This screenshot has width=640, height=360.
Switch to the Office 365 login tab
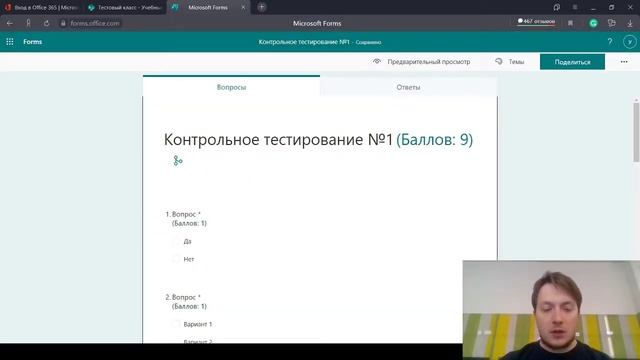[x=41, y=7]
